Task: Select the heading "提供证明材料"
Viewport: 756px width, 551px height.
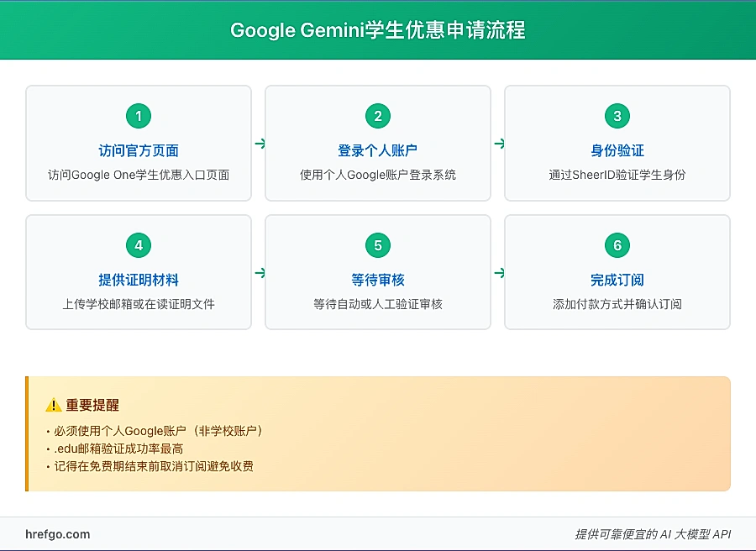Action: pyautogui.click(x=139, y=280)
